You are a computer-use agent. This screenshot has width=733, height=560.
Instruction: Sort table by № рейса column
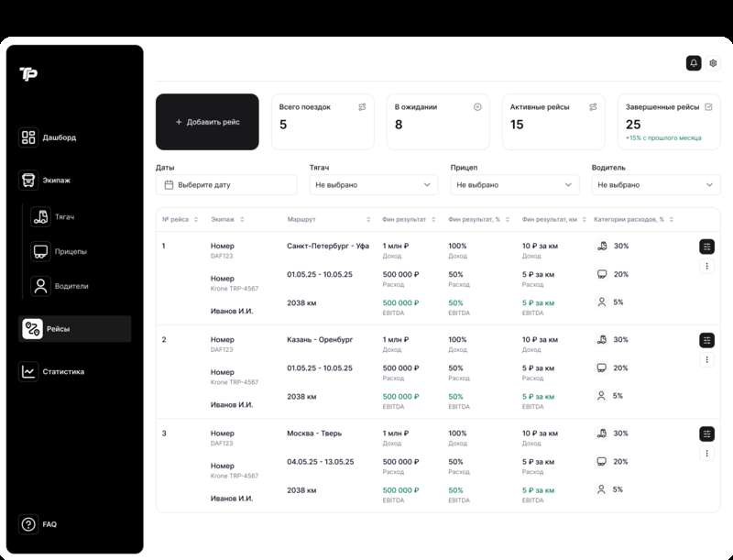180,220
